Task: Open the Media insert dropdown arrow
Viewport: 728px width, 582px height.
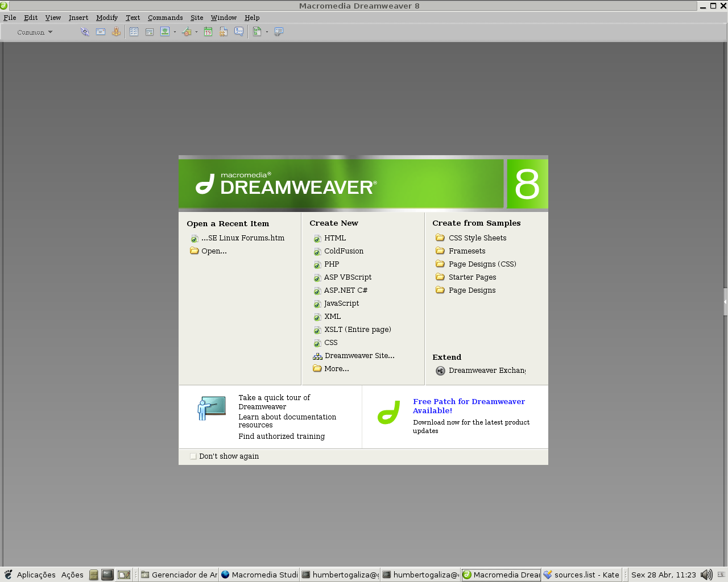Action: point(196,32)
